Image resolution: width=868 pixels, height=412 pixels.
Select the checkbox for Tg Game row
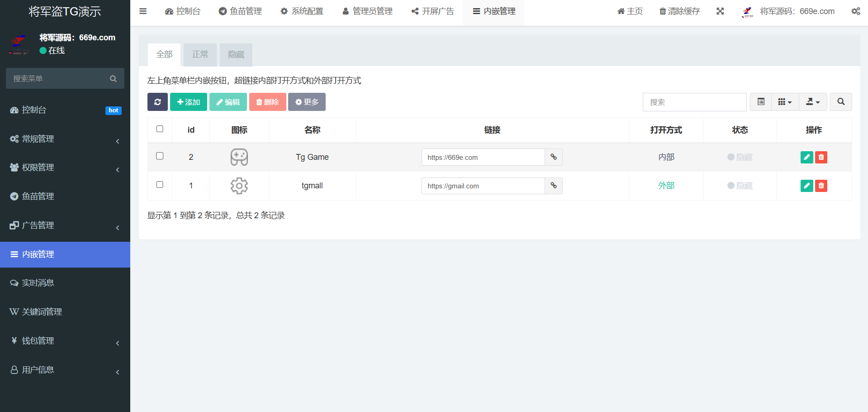pyautogui.click(x=160, y=156)
